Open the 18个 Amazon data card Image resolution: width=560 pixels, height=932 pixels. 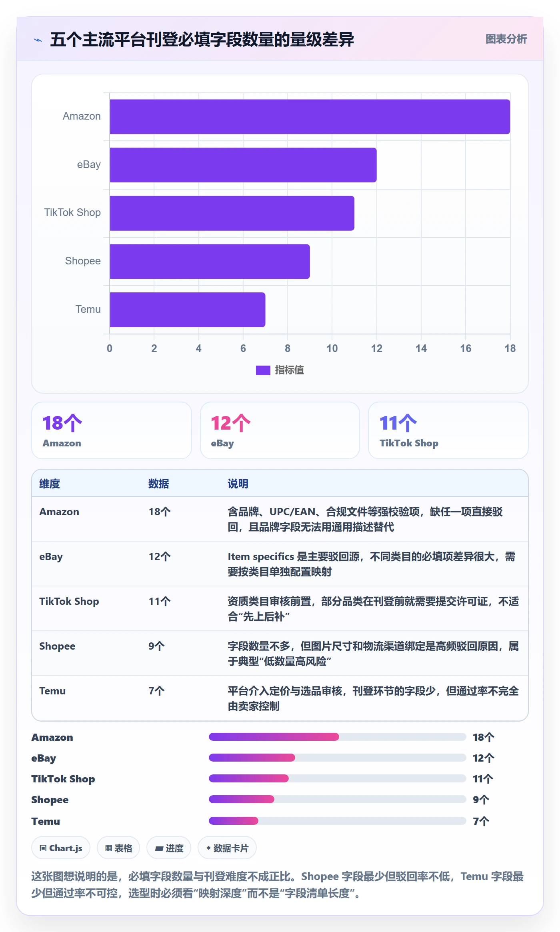click(112, 430)
